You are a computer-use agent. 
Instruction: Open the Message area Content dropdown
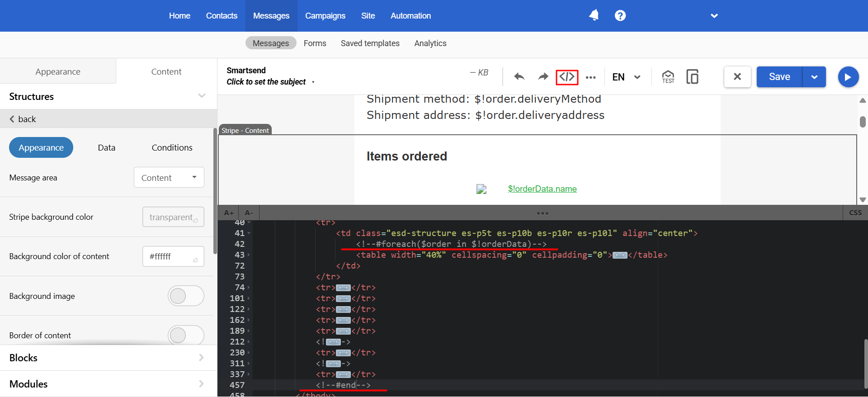[x=169, y=177]
